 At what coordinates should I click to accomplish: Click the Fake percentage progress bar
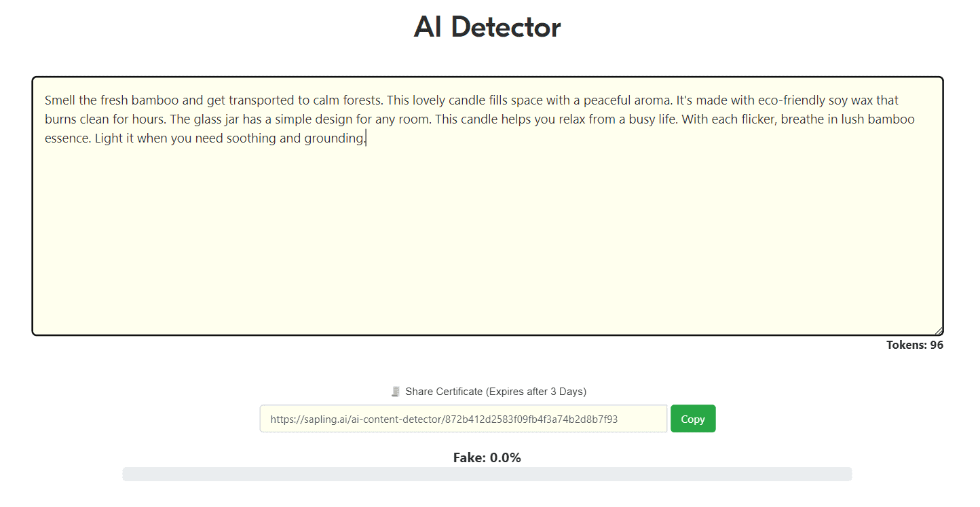487,474
